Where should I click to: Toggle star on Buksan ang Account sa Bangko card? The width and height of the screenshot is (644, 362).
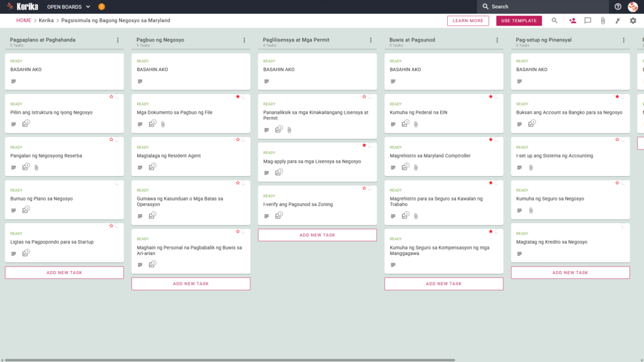click(618, 96)
